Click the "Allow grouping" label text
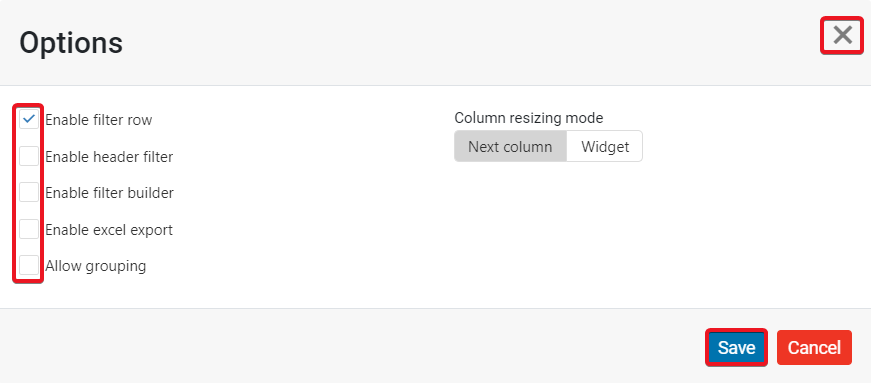This screenshot has width=871, height=383. [96, 266]
